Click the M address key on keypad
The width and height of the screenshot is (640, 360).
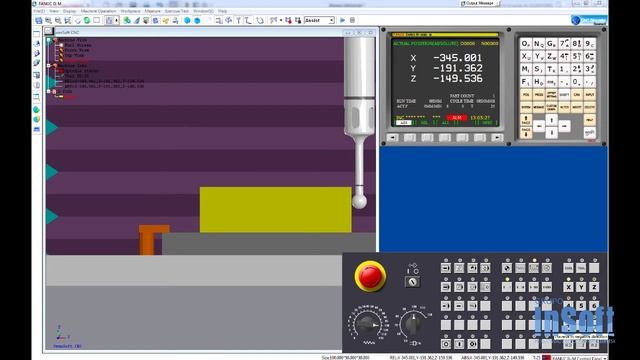[526, 69]
